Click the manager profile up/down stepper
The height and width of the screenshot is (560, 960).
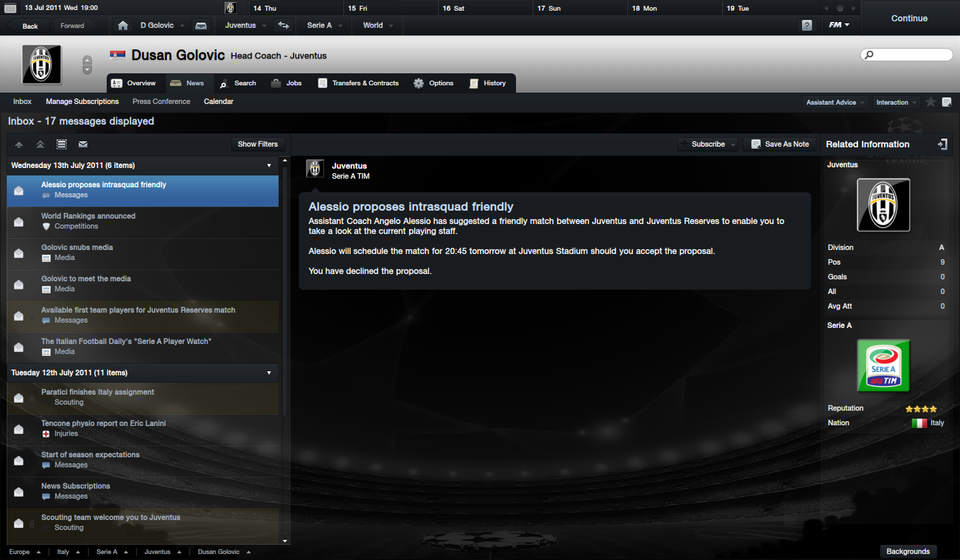[x=87, y=65]
